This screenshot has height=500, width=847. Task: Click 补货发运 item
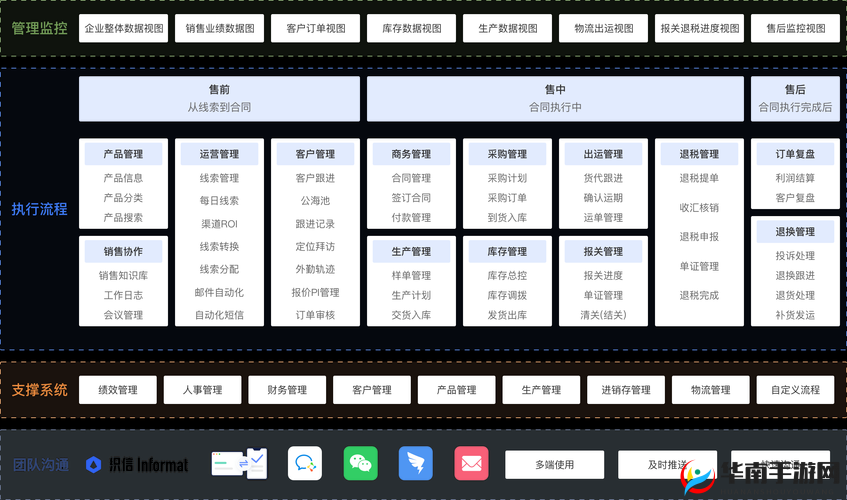click(795, 315)
